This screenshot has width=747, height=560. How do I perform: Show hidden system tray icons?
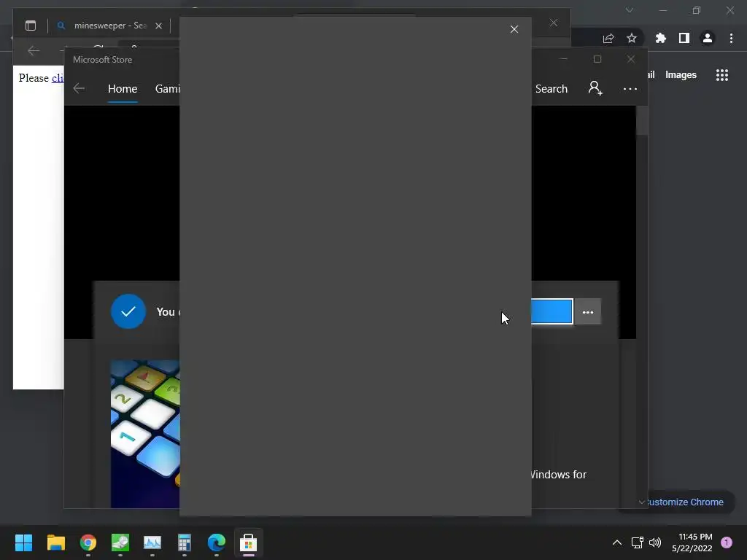[617, 542]
